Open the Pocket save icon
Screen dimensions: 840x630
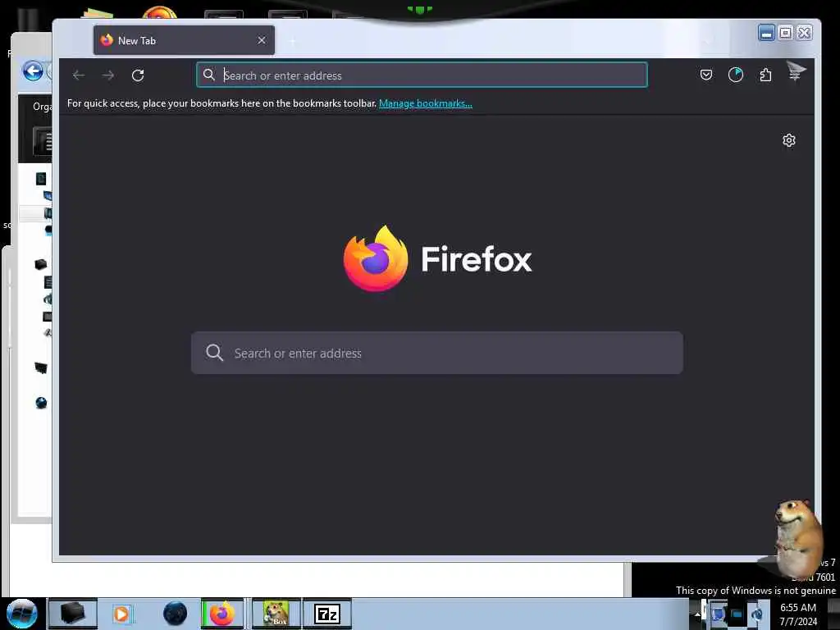[x=706, y=75]
